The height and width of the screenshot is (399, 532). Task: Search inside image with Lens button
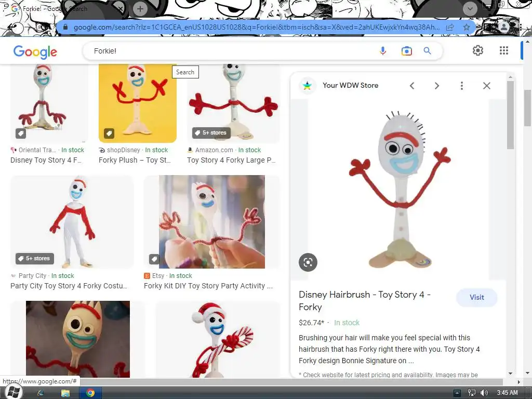[x=308, y=262]
